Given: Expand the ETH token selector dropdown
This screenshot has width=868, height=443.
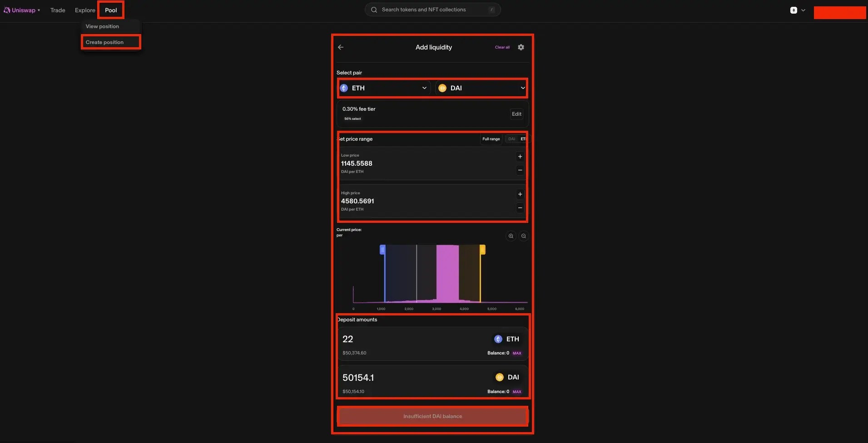Looking at the screenshot, I should (424, 88).
